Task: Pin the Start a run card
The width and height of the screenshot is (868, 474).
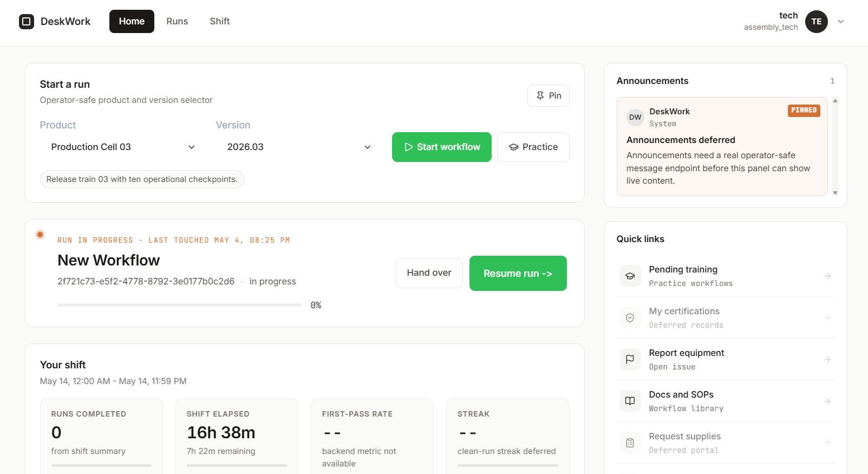Action: tap(549, 95)
